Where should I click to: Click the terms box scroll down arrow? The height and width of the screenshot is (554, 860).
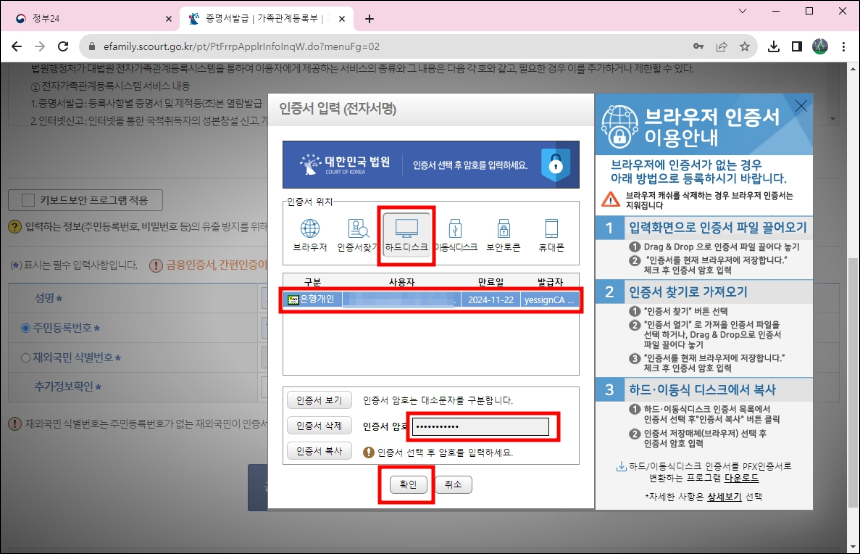pyautogui.click(x=833, y=118)
